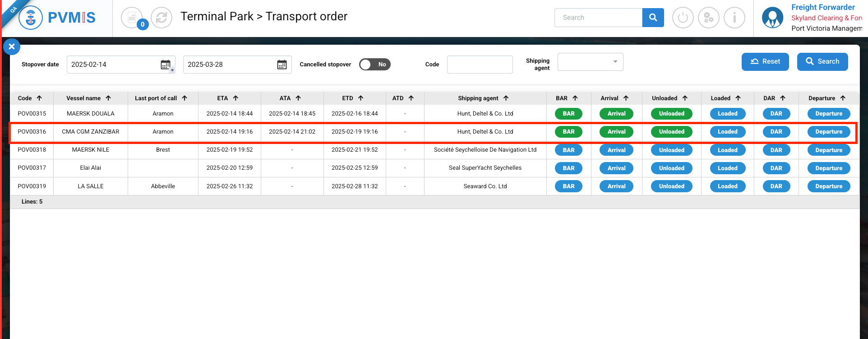Close the panel with the X button

click(12, 46)
